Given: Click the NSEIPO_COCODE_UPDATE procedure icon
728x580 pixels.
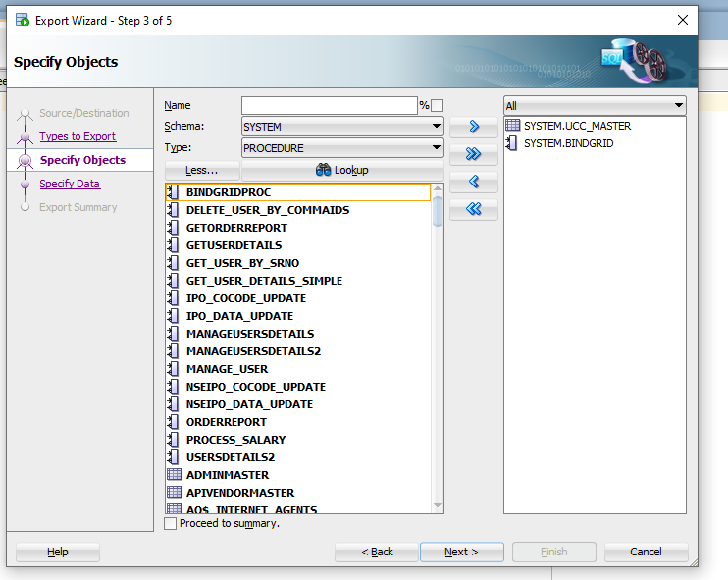Looking at the screenshot, I should [x=174, y=387].
